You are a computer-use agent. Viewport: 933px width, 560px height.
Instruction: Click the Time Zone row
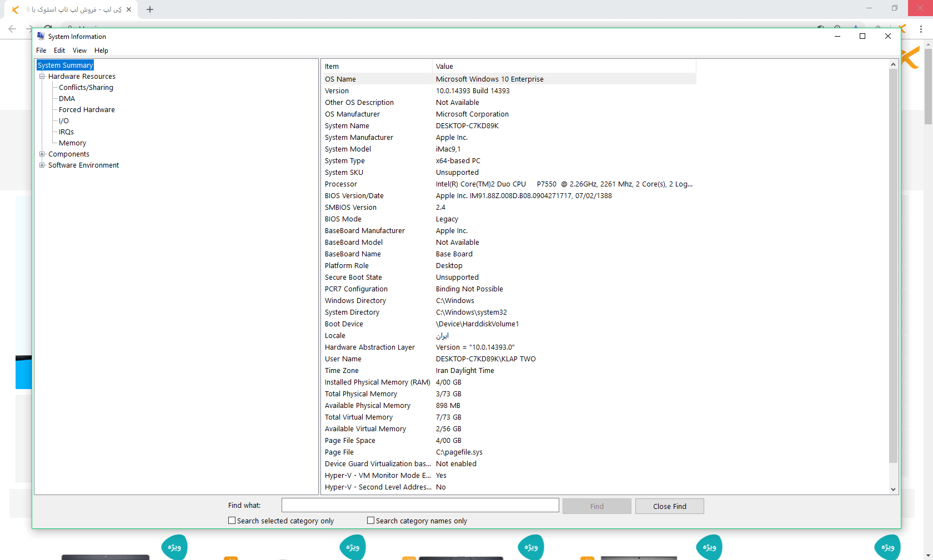coord(509,371)
